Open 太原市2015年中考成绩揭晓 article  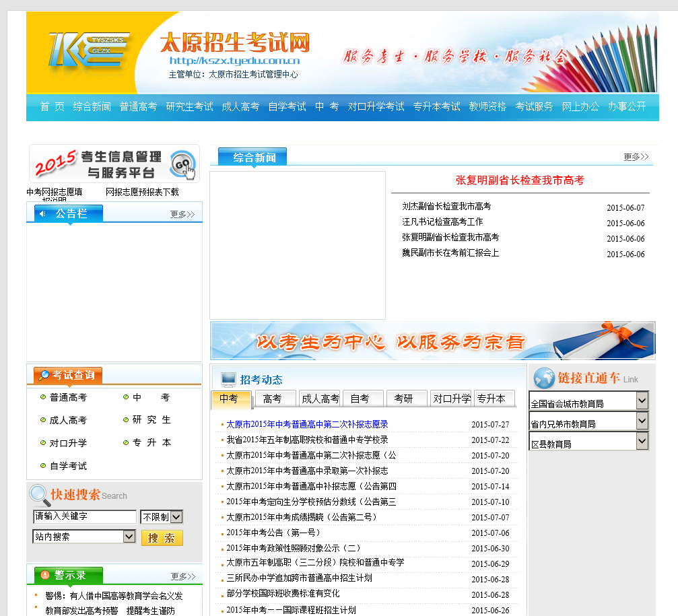(x=302, y=518)
